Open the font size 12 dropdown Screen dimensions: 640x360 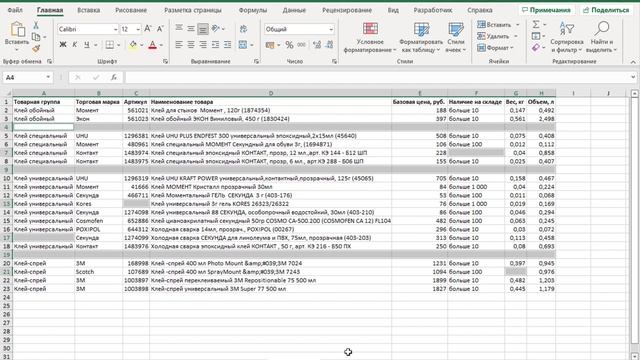pos(138,29)
